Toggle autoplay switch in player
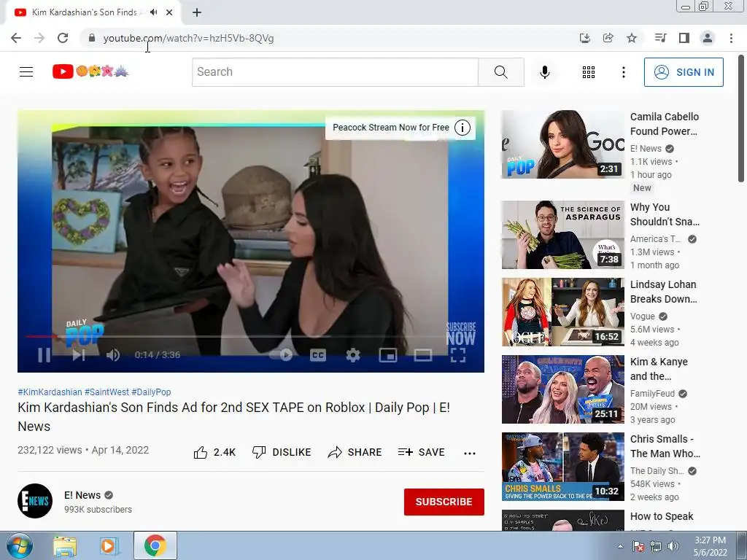Screen dimensions: 747x560 click(x=281, y=355)
